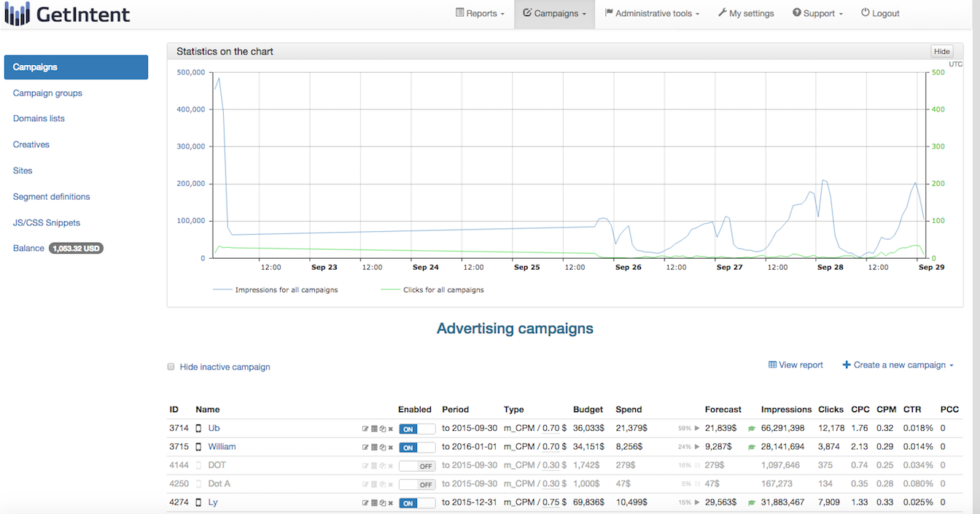Open the table icon for campaign Ub
The width and height of the screenshot is (980, 514).
pos(374,429)
